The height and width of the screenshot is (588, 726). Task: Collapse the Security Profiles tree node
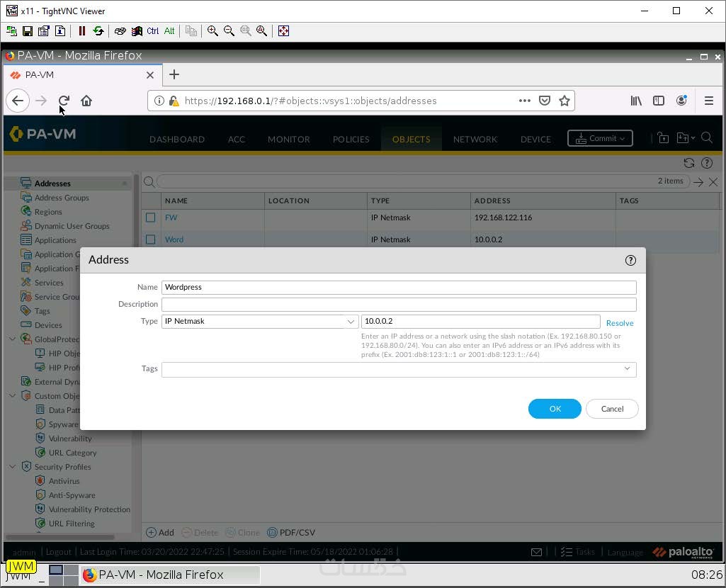point(13,467)
